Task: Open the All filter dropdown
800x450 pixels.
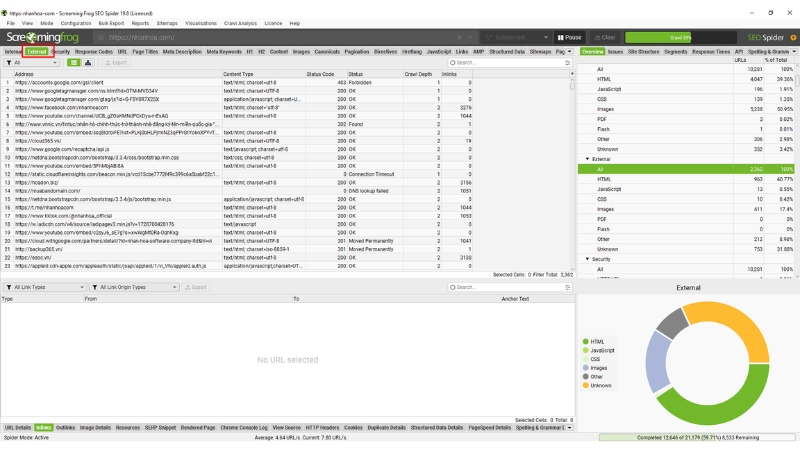Action: [31, 62]
